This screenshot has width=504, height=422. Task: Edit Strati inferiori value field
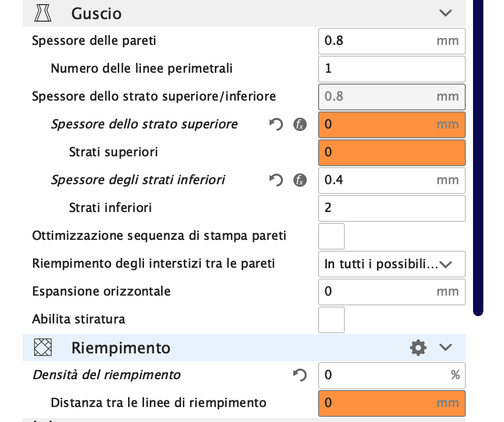pyautogui.click(x=392, y=208)
